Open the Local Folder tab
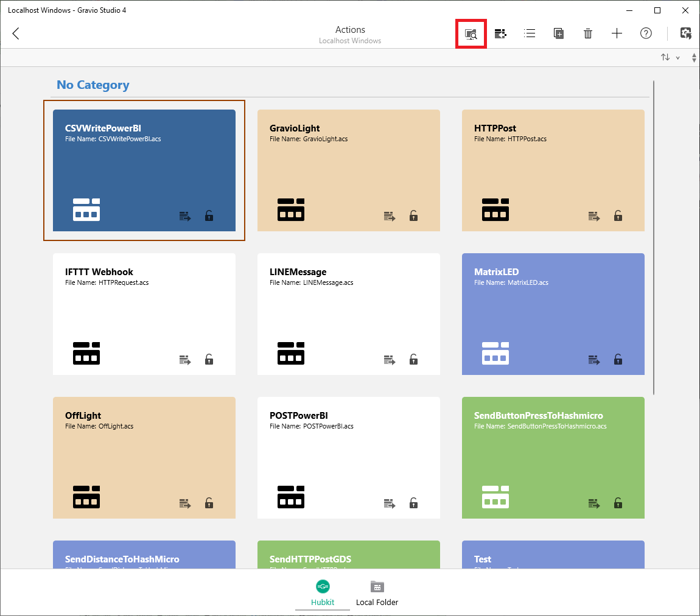Screen dimensions: 700x616 (377, 593)
